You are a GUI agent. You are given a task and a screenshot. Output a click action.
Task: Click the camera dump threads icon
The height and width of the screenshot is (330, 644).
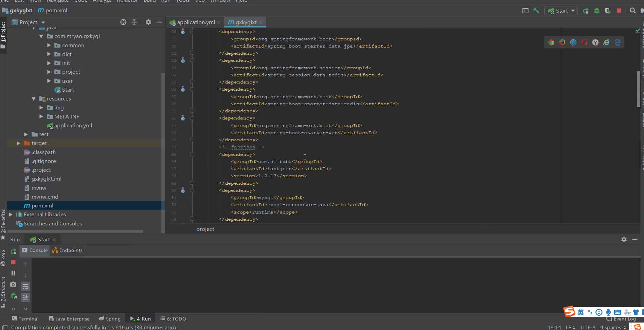point(13,284)
